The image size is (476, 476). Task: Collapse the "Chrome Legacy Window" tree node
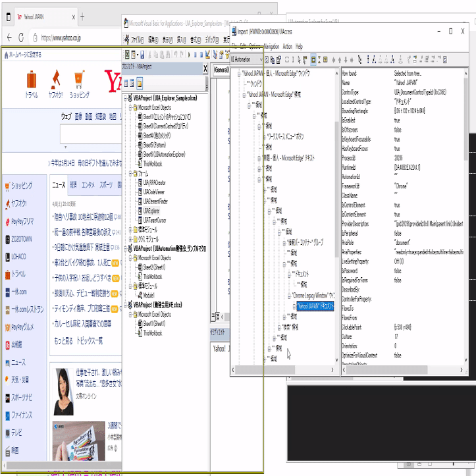coord(289,296)
